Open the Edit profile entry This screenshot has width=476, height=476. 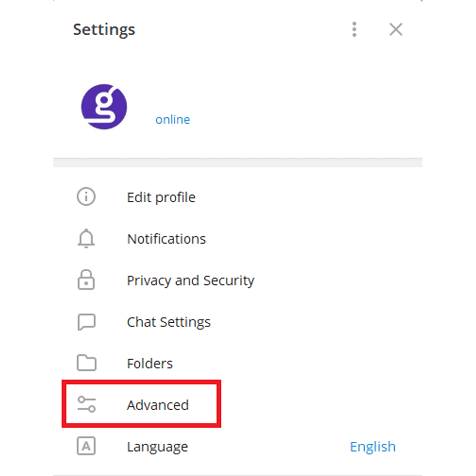161,197
